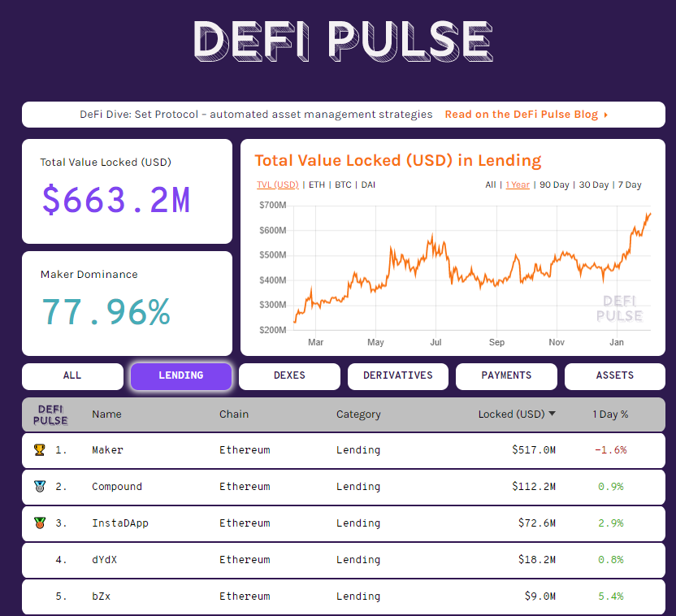Open the InstaDApp project name
This screenshot has height=616, width=676.
120,523
